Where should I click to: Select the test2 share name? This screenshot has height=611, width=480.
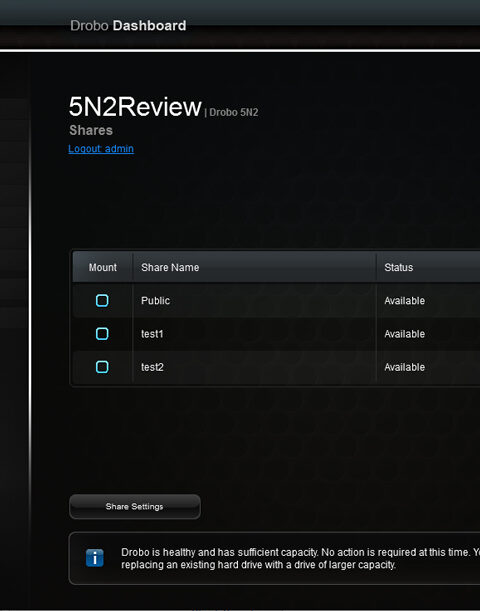152,367
